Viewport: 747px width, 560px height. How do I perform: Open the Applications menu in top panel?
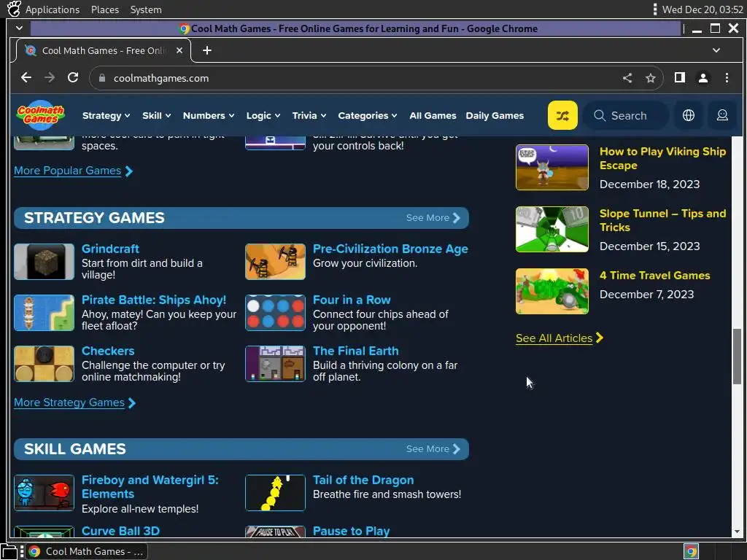pos(53,9)
